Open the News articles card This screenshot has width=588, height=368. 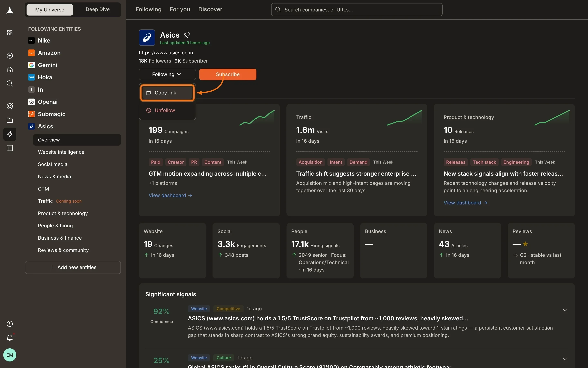(x=468, y=250)
